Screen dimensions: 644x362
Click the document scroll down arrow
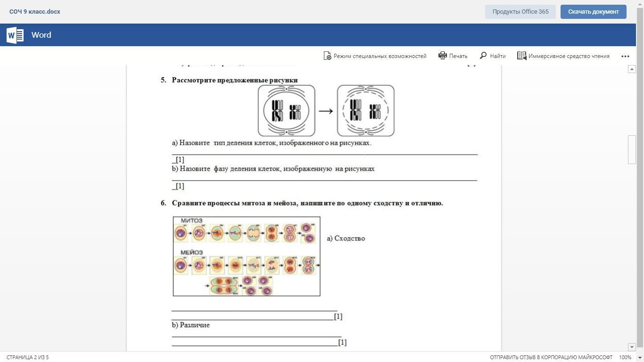[632, 347]
